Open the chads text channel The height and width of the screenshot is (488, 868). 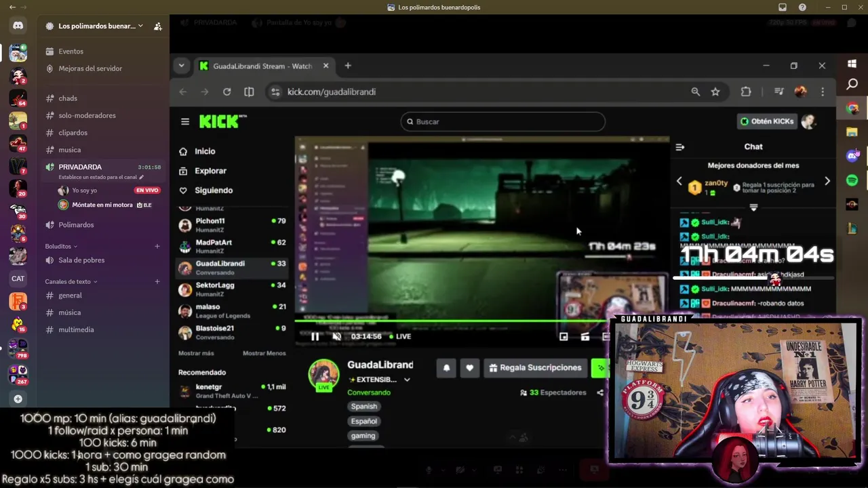pyautogui.click(x=68, y=98)
